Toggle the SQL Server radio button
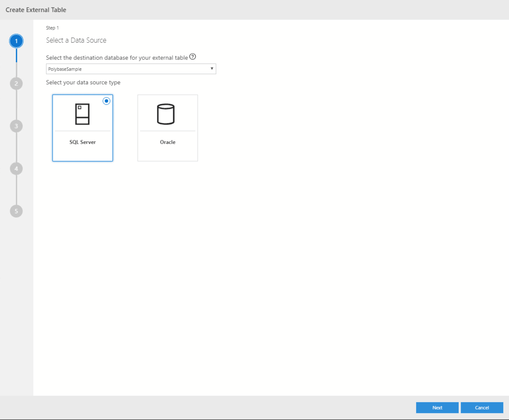The image size is (509, 420). pyautogui.click(x=106, y=101)
